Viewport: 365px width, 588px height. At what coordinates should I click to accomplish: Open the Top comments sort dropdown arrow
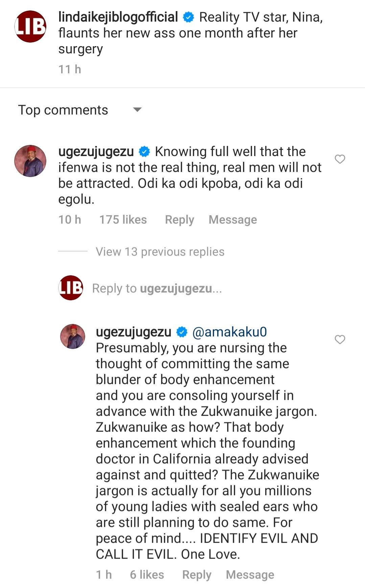coord(137,110)
